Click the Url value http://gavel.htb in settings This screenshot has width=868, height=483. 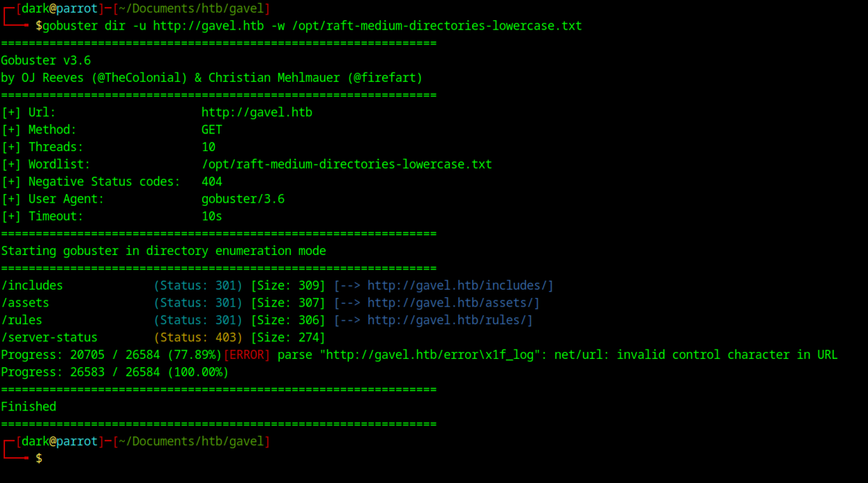[x=256, y=113]
